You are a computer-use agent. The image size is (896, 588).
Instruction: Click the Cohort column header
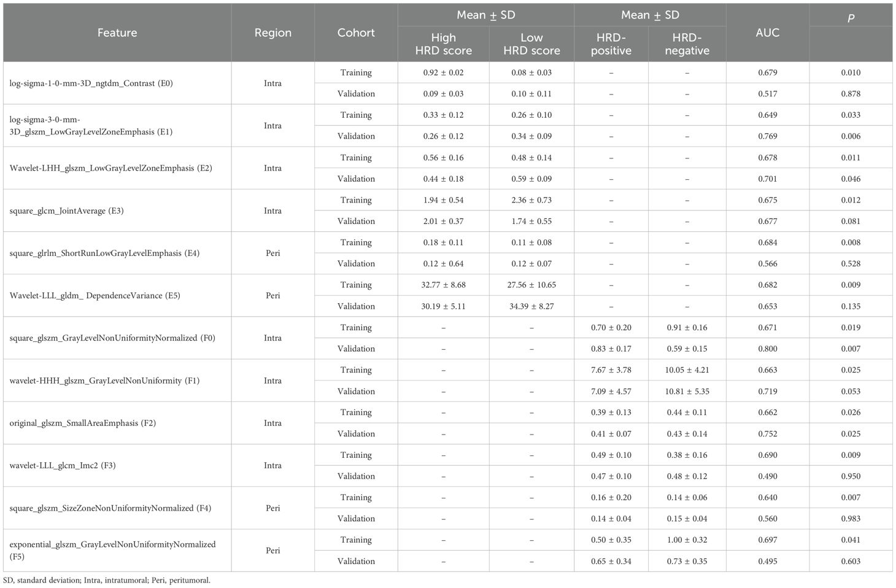click(x=356, y=33)
